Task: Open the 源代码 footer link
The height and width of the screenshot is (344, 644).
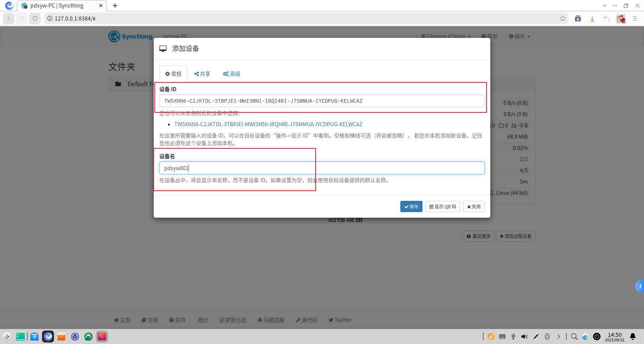Action: (x=307, y=320)
